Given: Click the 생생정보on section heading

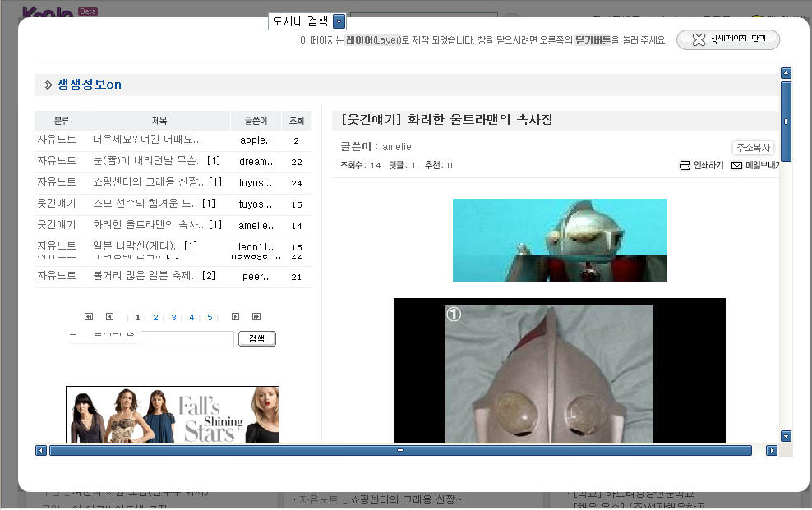Looking at the screenshot, I should pyautogui.click(x=89, y=85).
